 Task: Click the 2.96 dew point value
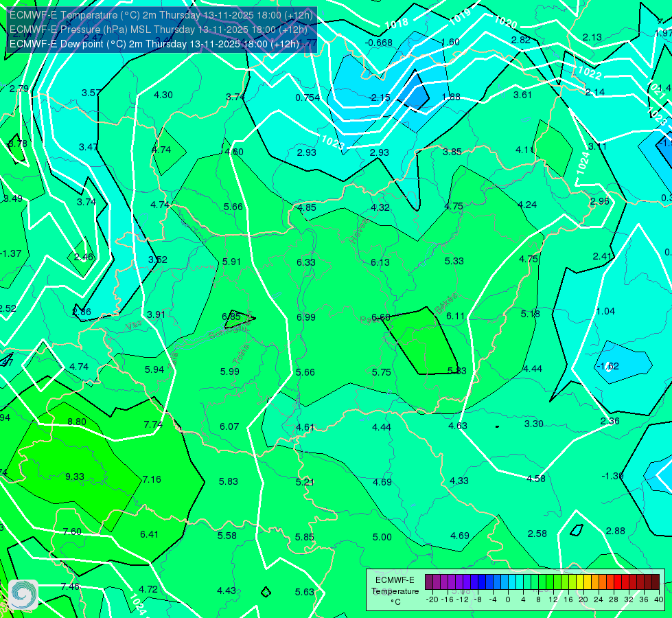tap(599, 202)
